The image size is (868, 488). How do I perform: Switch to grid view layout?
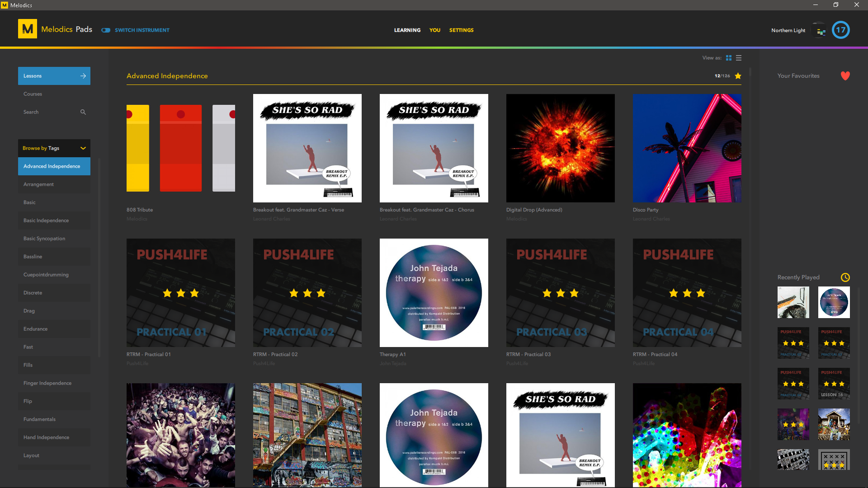pos(728,58)
